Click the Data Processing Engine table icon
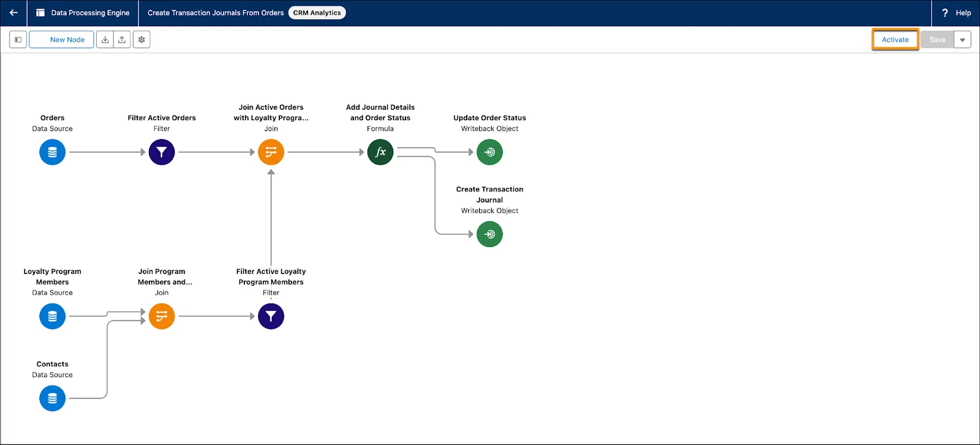Image resolution: width=980 pixels, height=445 pixels. tap(40, 13)
